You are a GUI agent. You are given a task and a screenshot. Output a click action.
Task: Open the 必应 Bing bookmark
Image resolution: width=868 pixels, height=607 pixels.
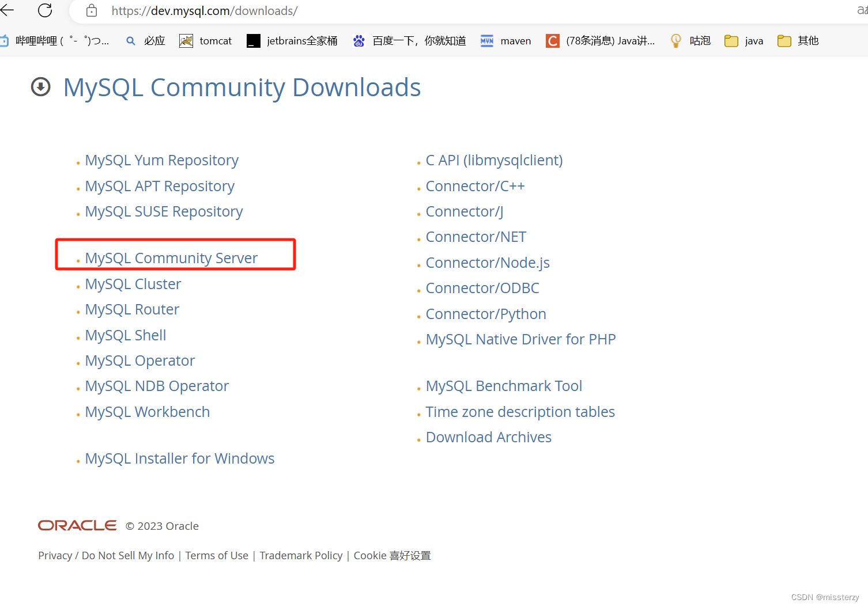tap(146, 41)
